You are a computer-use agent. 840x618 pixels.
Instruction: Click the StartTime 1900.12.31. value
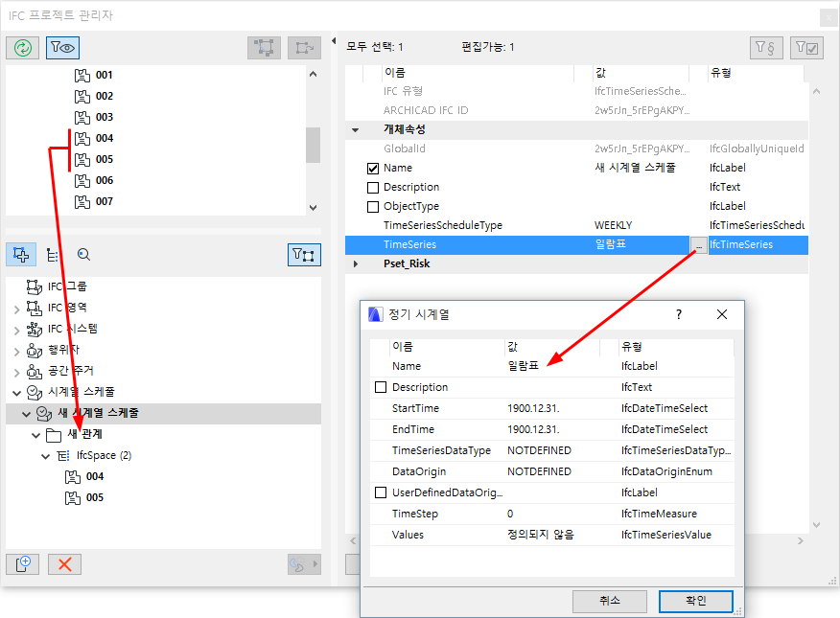coord(533,408)
